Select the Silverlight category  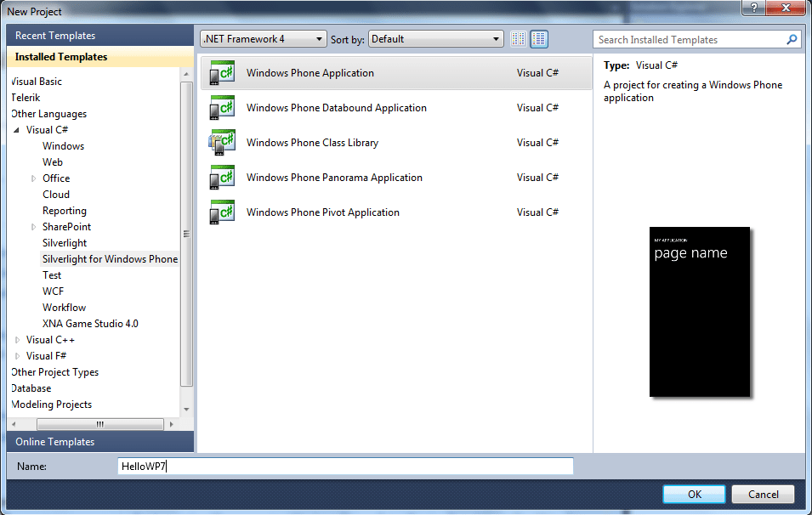(x=65, y=243)
